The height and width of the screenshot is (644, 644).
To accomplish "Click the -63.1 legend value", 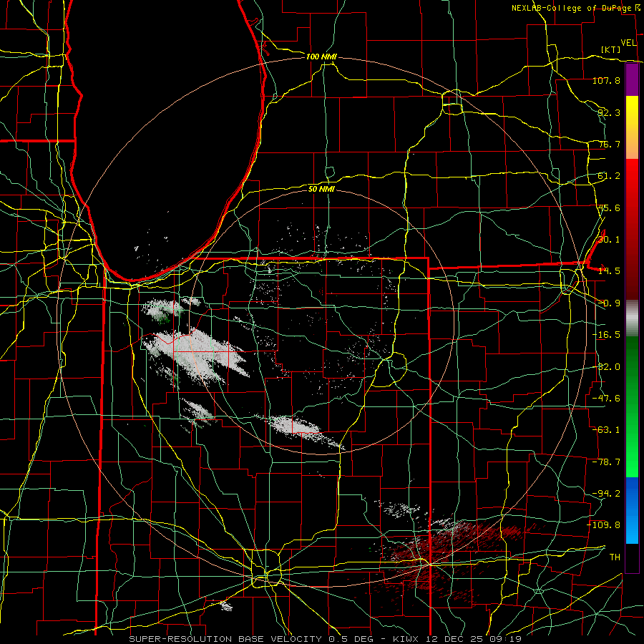I will [606, 430].
